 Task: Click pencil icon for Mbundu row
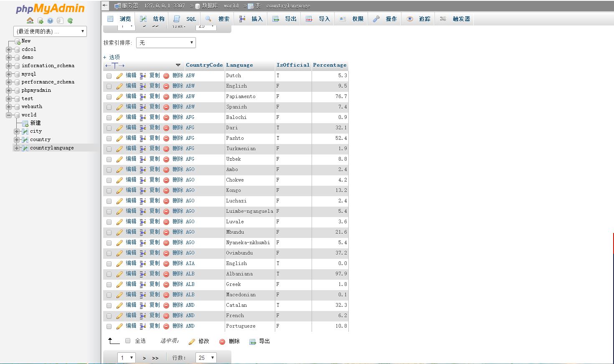119,232
